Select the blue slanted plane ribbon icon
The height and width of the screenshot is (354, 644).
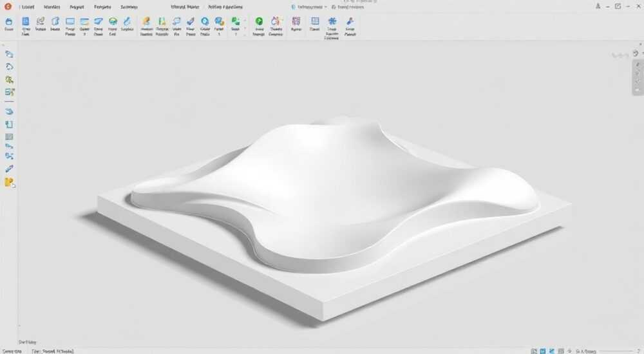tap(98, 21)
